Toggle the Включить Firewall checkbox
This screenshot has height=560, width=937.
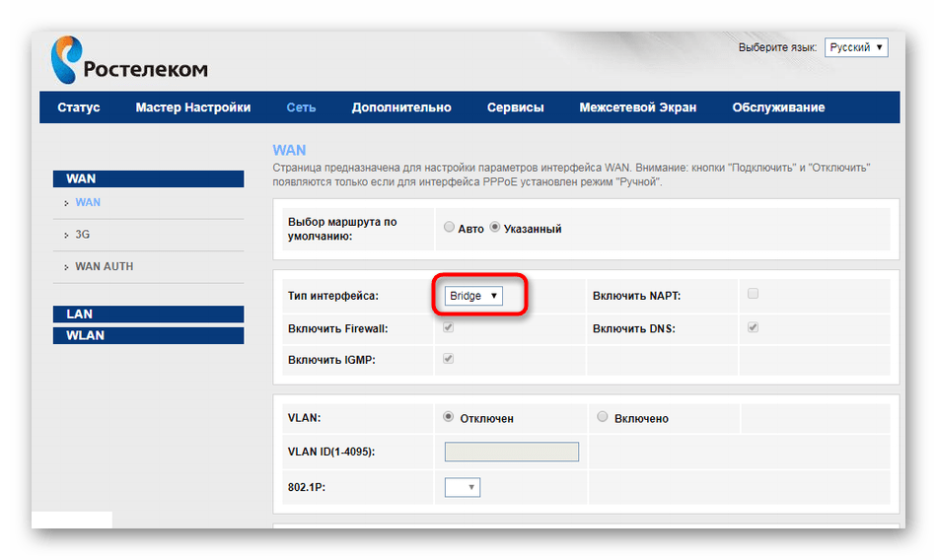(448, 327)
